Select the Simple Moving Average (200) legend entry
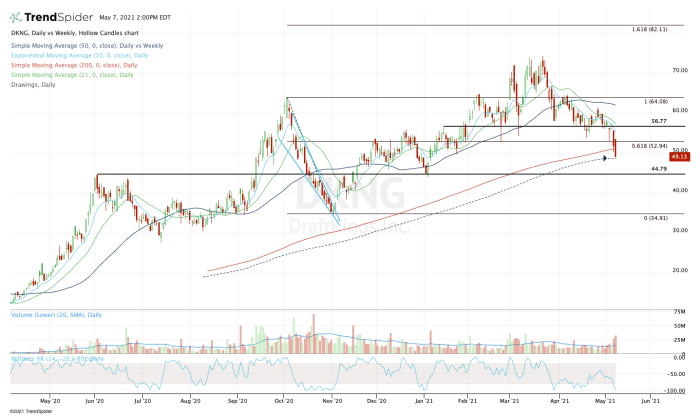The height and width of the screenshot is (416, 700). pyautogui.click(x=74, y=65)
